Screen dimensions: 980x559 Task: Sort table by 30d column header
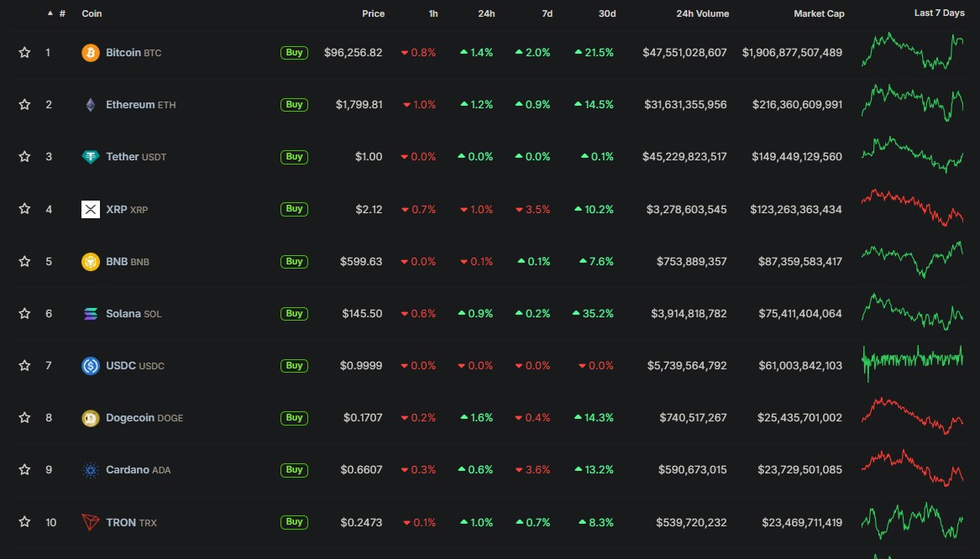coord(607,13)
